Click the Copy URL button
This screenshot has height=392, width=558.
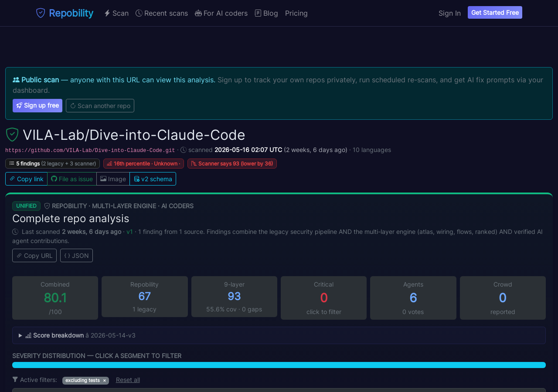click(x=34, y=255)
